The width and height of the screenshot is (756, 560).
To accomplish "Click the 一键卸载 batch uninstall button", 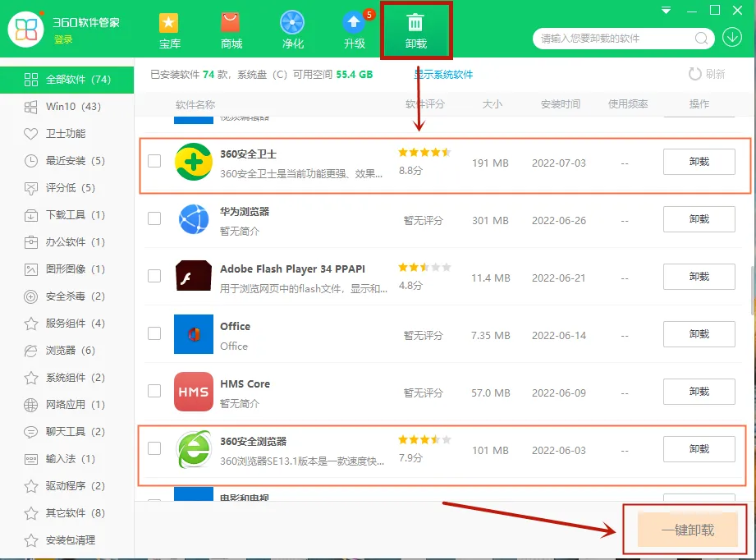I will [x=688, y=530].
